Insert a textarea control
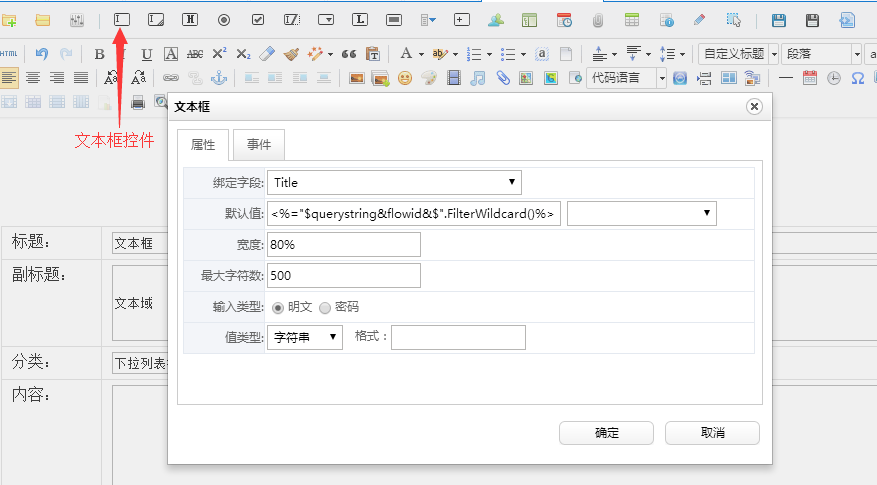 point(156,20)
